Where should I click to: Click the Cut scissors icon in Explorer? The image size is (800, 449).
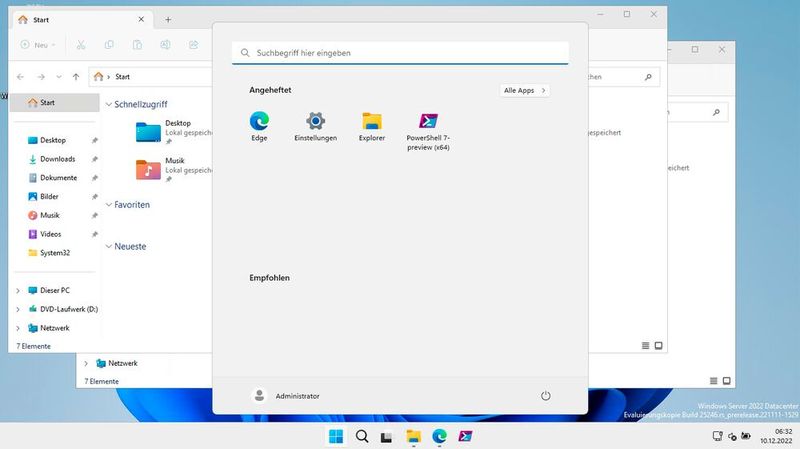pos(81,45)
